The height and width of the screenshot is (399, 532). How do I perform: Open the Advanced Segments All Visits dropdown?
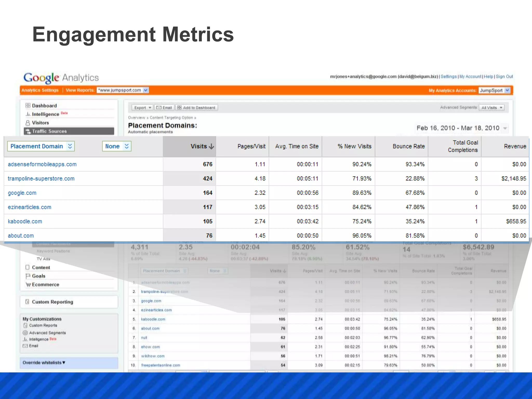491,108
